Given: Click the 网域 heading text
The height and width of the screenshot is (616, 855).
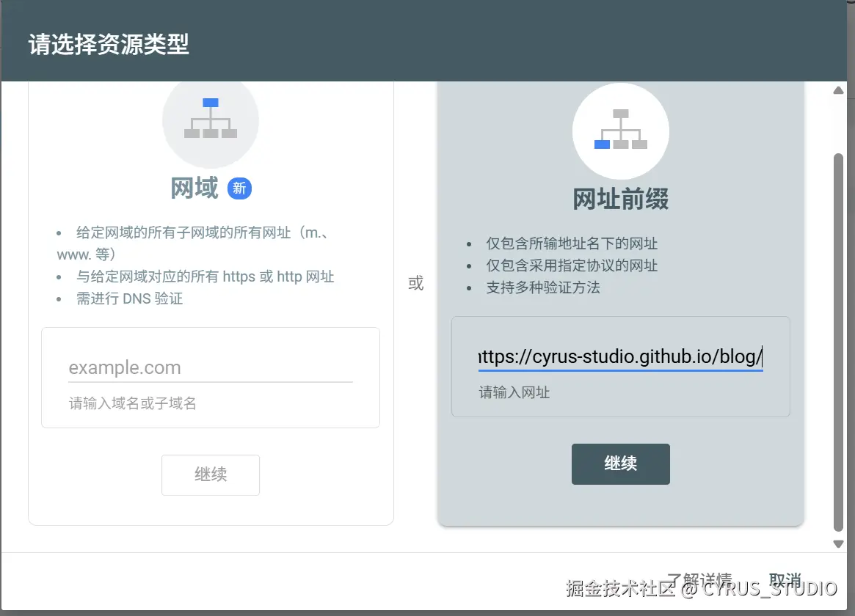Looking at the screenshot, I should (194, 188).
